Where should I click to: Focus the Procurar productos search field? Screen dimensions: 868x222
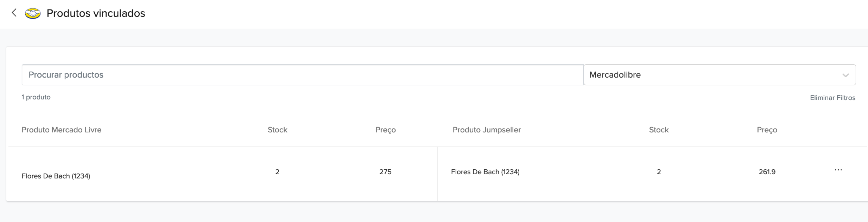click(x=303, y=75)
